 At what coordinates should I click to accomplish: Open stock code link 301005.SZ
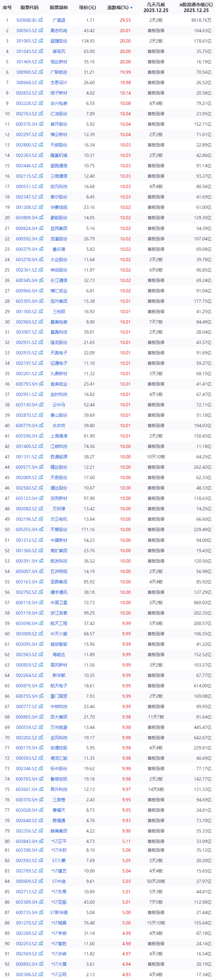click(26, 41)
